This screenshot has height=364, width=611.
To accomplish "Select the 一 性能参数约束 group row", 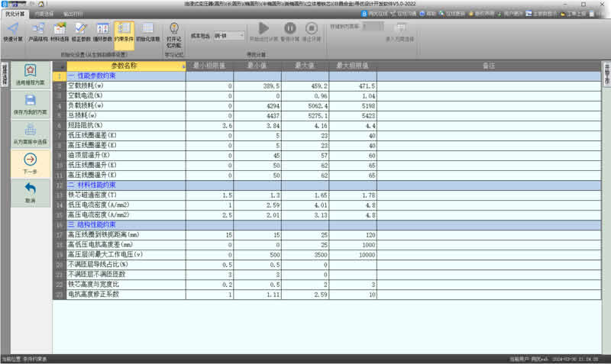I will click(126, 76).
